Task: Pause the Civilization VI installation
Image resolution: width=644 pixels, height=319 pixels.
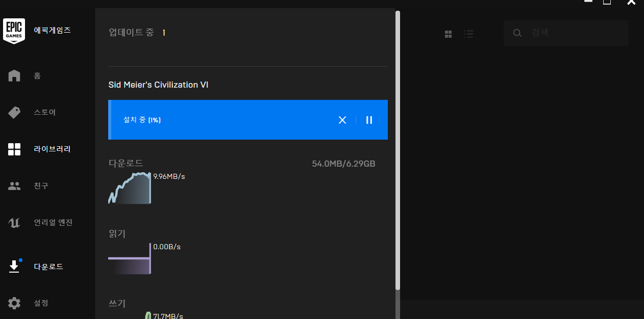Action: coord(369,120)
